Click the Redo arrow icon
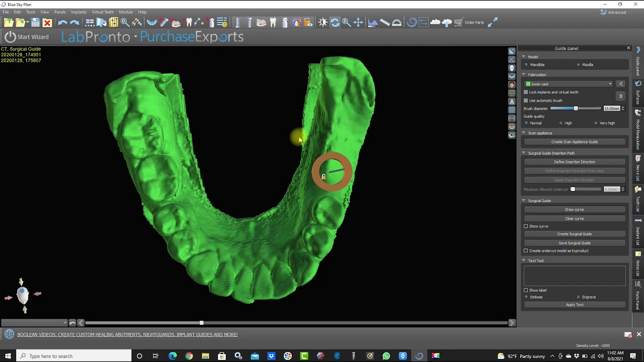The height and width of the screenshot is (362, 644). click(x=74, y=23)
